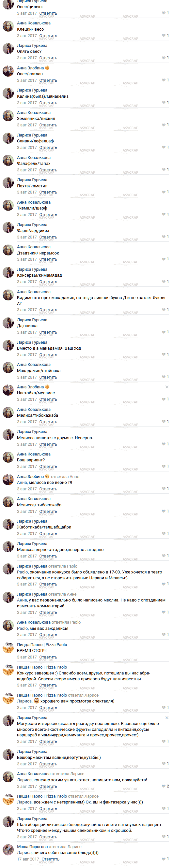Like the comment "Овес/каилан"

pyautogui.click(x=165, y=80)
